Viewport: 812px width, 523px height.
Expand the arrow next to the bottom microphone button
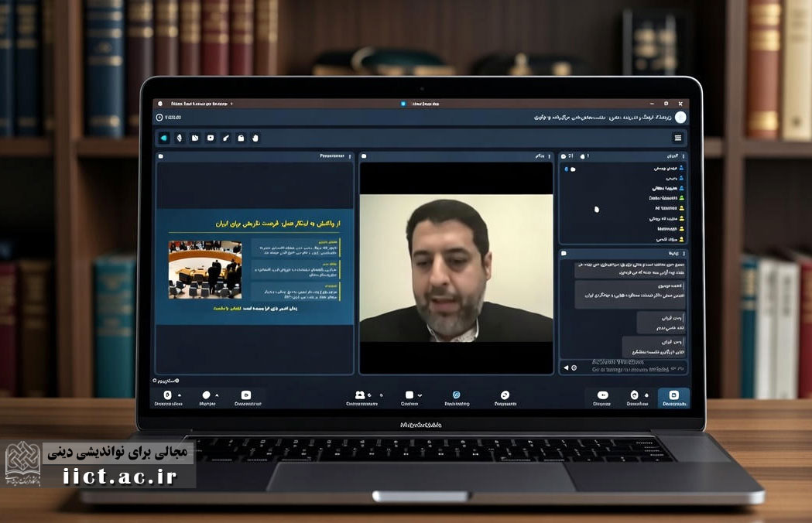tap(179, 395)
